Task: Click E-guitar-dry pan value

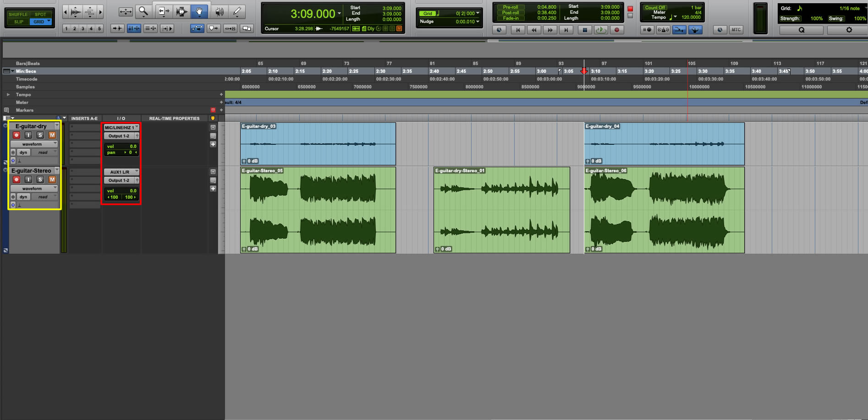Action: point(130,153)
